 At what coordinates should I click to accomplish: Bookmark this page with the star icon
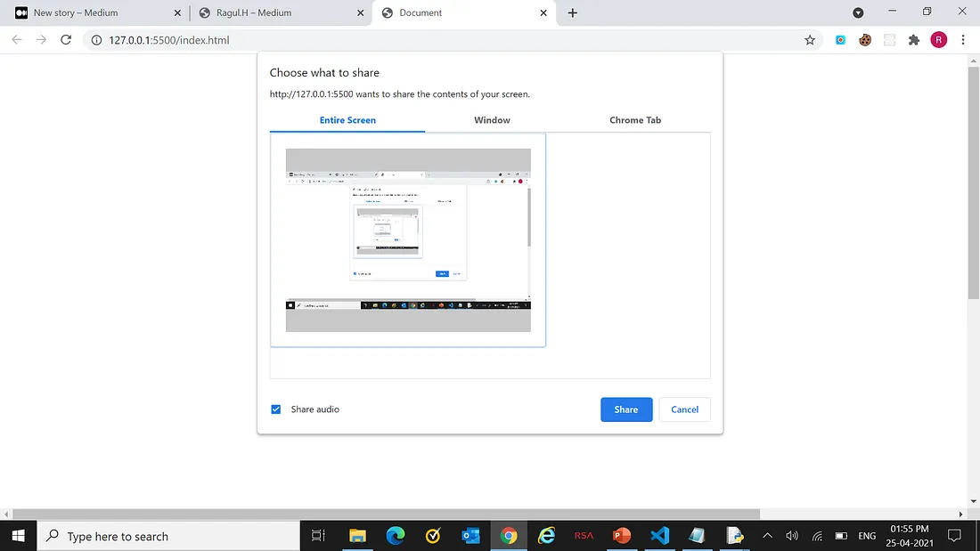(x=810, y=40)
